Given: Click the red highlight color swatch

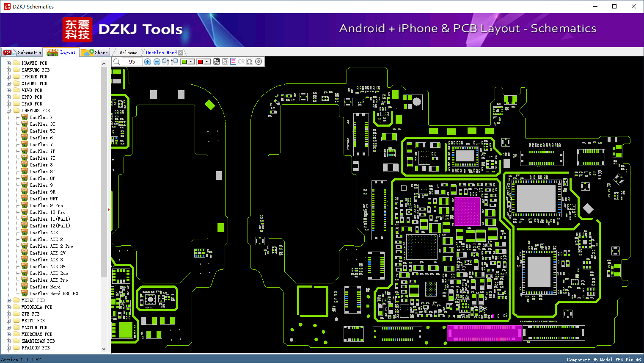Looking at the screenshot, I should coord(200,62).
